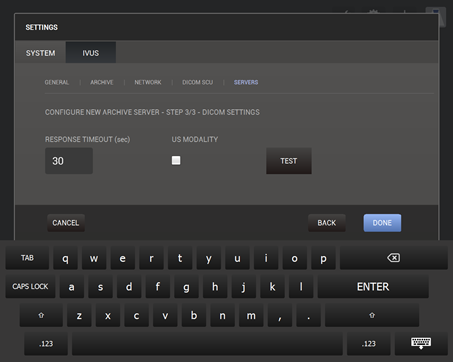Screen dimensions: 453x362
Task: Tap the c key
Action: (136, 315)
